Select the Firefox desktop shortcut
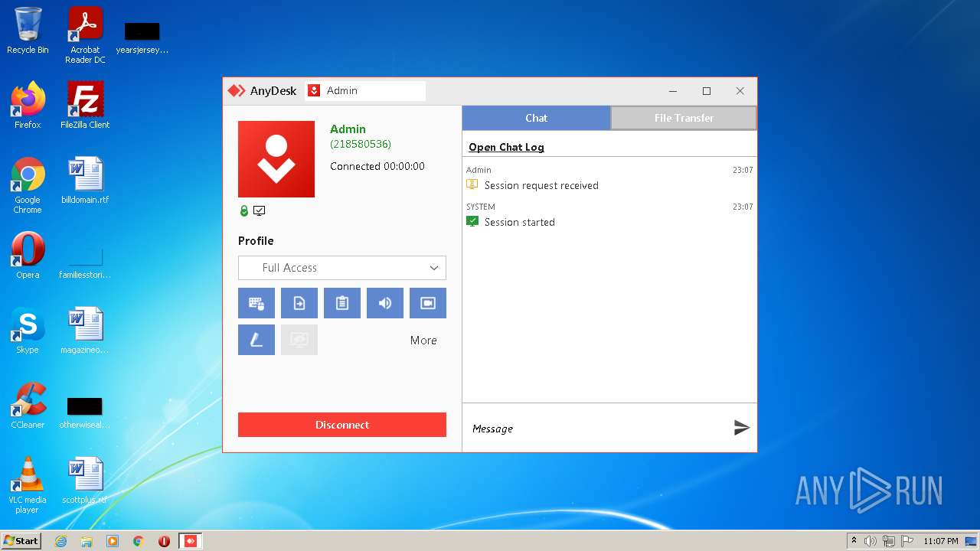This screenshot has width=980, height=551. coord(28,105)
